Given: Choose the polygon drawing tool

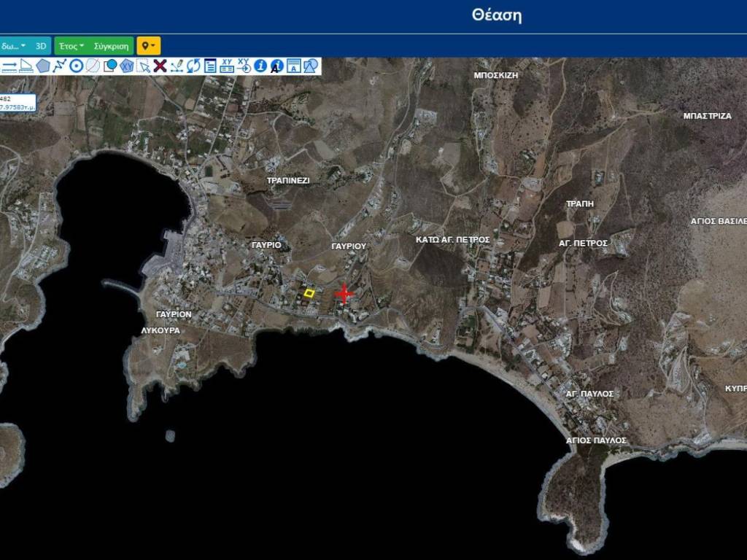Looking at the screenshot, I should point(43,66).
